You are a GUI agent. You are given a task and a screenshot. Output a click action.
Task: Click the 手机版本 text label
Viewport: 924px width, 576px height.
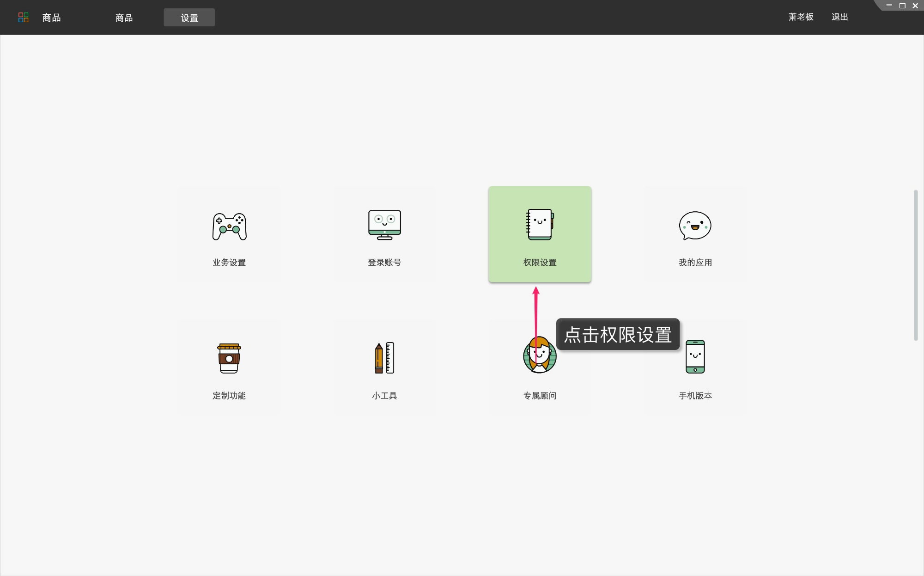[x=695, y=396]
